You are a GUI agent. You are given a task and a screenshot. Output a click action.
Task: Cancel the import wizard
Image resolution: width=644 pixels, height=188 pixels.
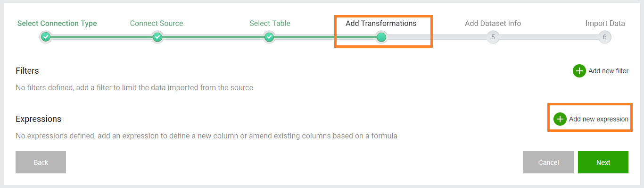point(548,162)
